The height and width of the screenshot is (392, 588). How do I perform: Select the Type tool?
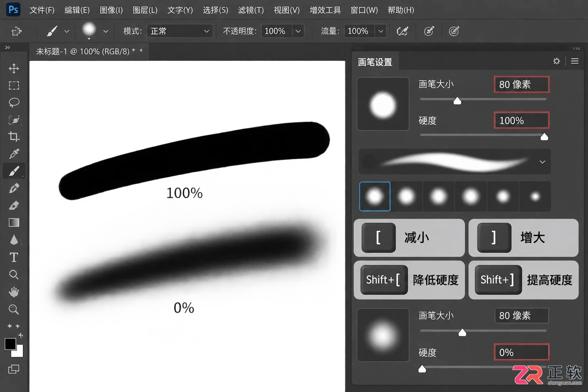[x=14, y=257]
